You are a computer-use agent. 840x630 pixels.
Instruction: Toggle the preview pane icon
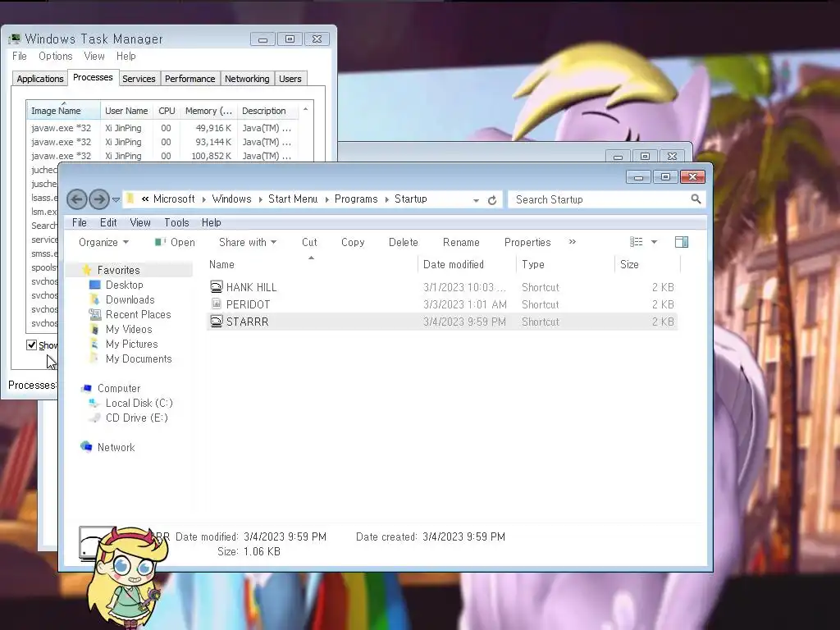pos(682,242)
